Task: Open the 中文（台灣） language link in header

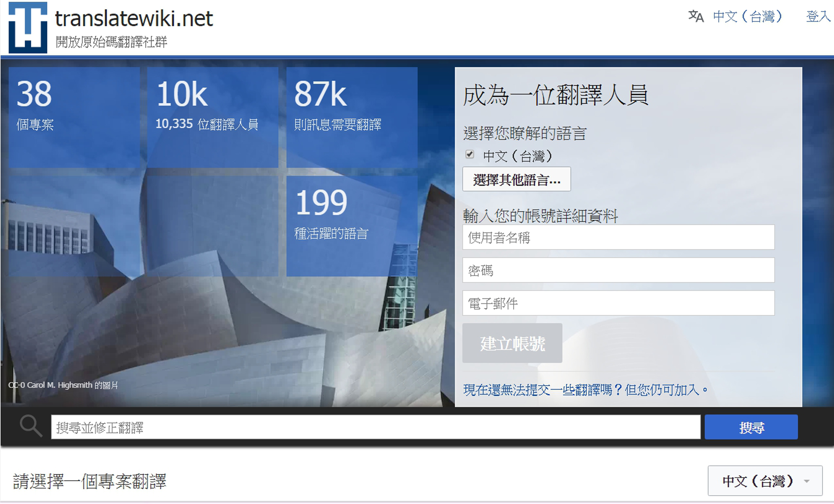Action: 747,16
